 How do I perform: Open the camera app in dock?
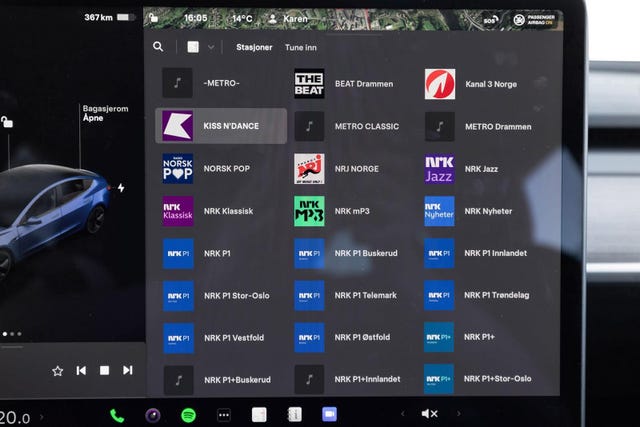tap(153, 416)
